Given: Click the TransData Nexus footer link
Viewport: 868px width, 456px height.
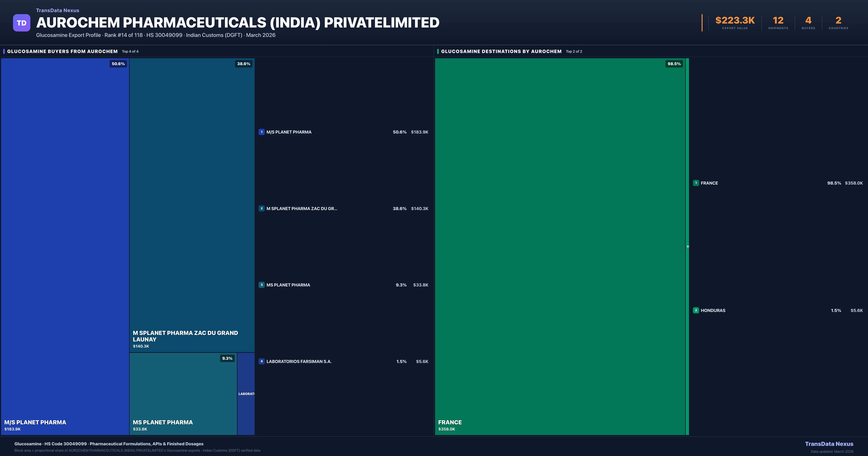Looking at the screenshot, I should click(829, 444).
